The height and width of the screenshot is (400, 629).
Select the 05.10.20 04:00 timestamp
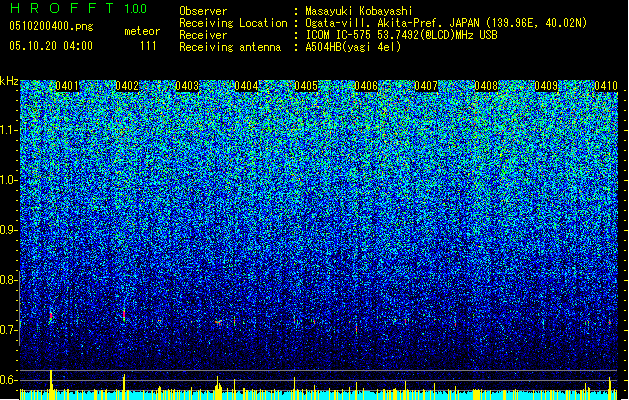(50, 45)
